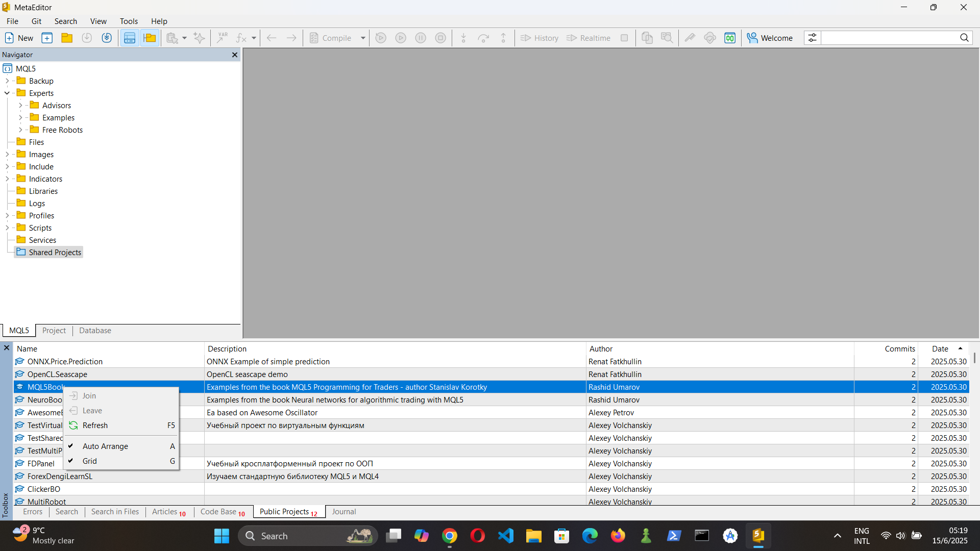Click the styler clipboard icon
The width and height of the screenshot is (980, 551).
click(x=172, y=38)
